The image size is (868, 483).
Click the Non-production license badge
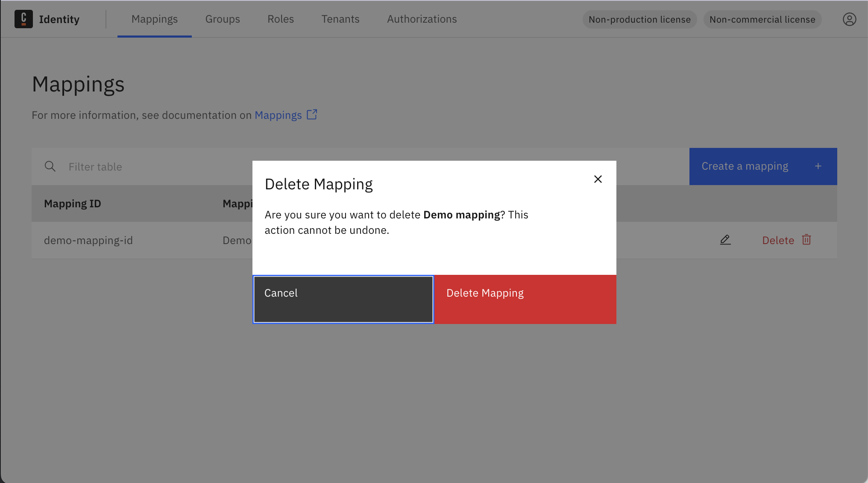(639, 19)
